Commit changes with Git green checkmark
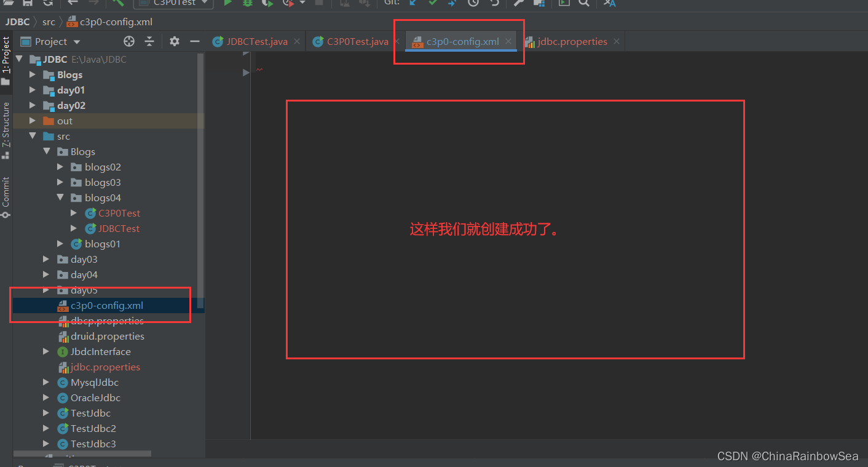The image size is (868, 467). pyautogui.click(x=433, y=2)
